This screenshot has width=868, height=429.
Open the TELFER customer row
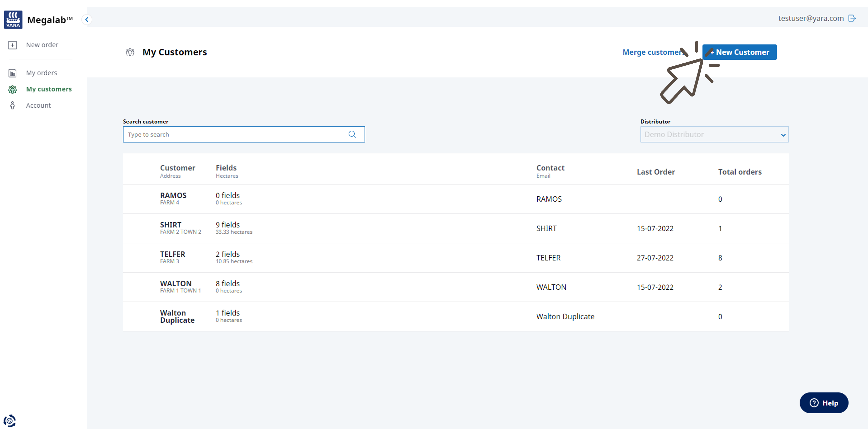[x=173, y=254]
